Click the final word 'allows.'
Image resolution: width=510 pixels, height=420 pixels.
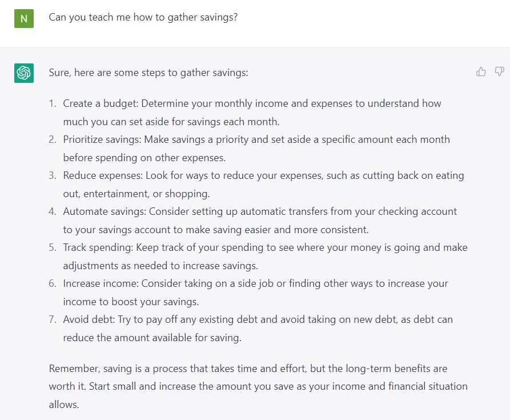64,405
